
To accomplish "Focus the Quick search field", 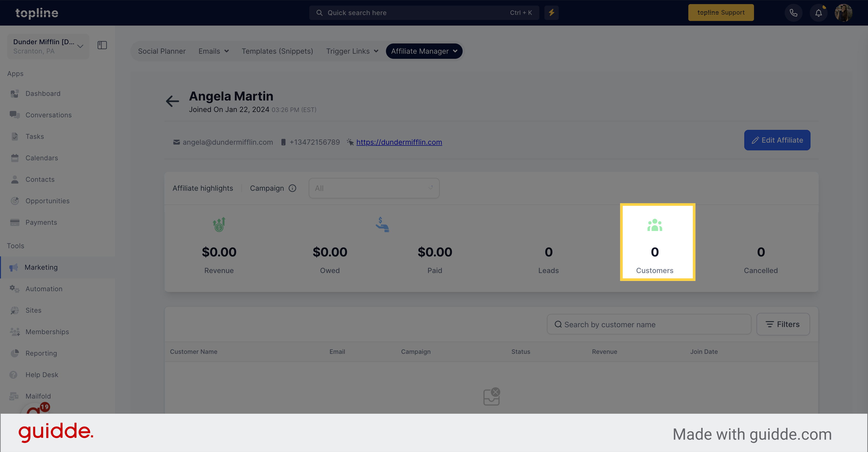I will 424,13.
